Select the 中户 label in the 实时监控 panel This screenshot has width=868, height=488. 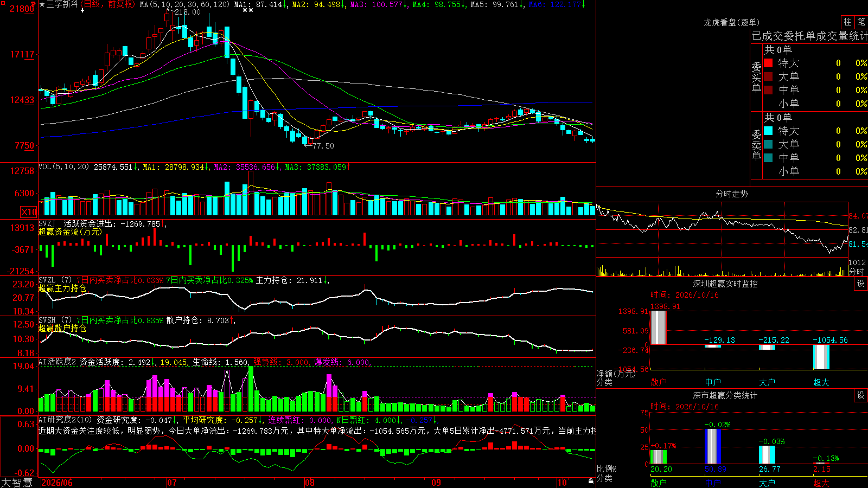click(713, 382)
